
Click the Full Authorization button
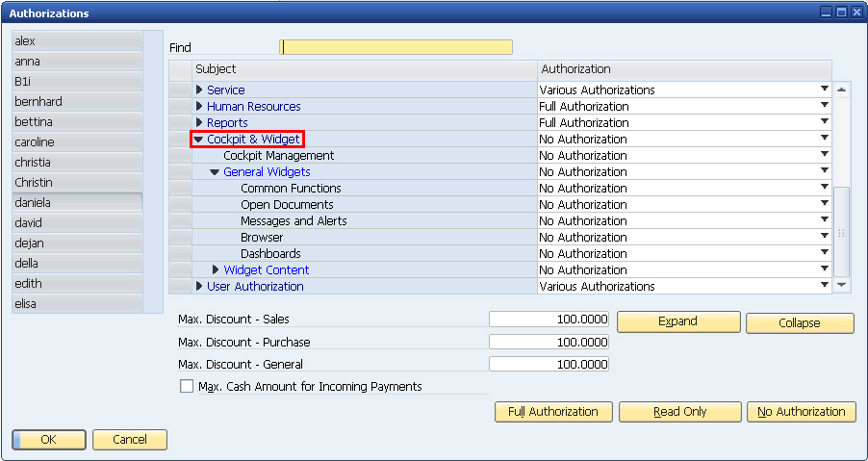point(553,412)
